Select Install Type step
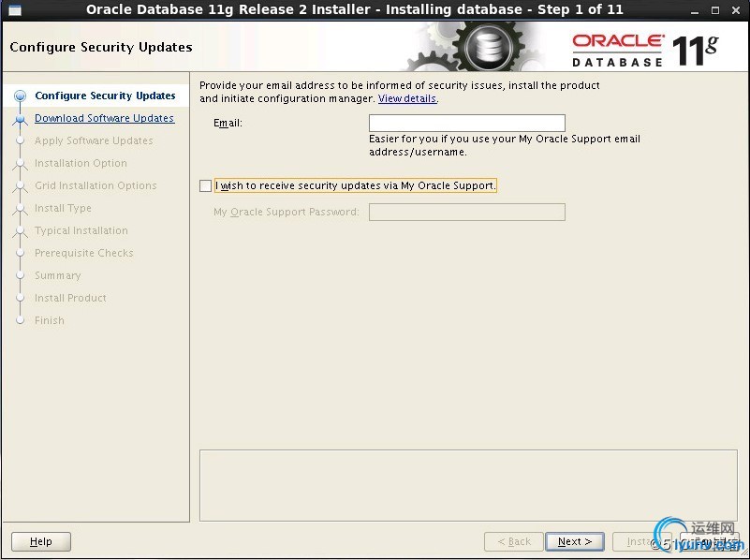The width and height of the screenshot is (750, 560). [63, 208]
